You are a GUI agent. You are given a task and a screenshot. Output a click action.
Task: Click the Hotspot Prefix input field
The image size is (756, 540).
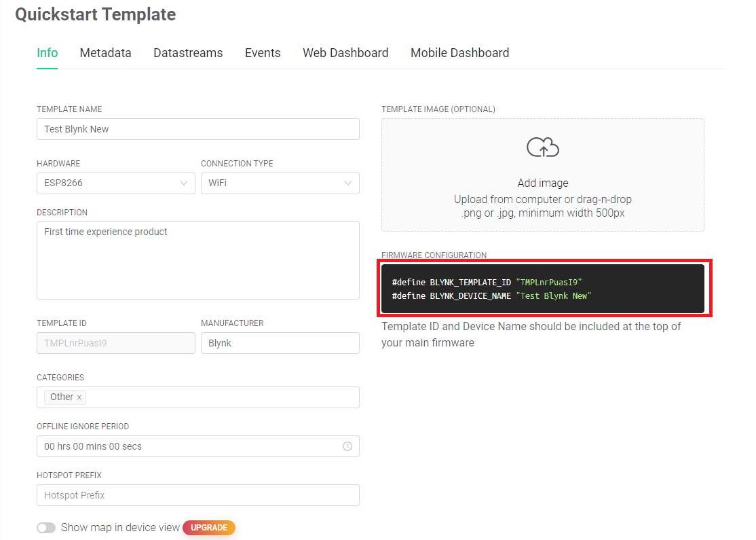tap(198, 495)
